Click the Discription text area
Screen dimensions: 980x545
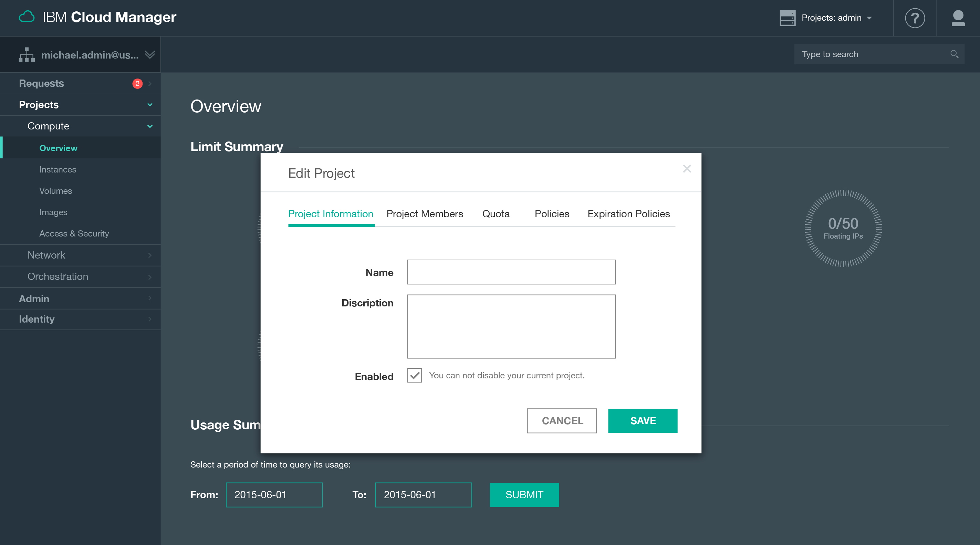click(511, 326)
